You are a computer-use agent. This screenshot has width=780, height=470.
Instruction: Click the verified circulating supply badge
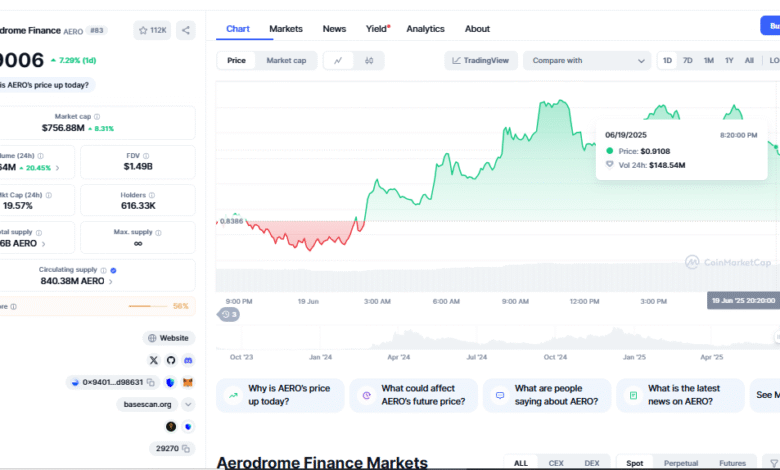(113, 270)
